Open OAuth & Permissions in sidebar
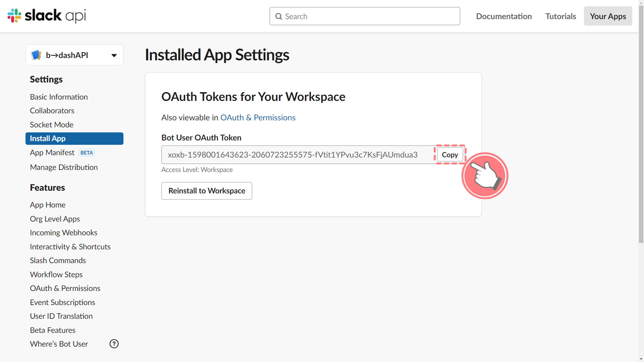 (65, 288)
